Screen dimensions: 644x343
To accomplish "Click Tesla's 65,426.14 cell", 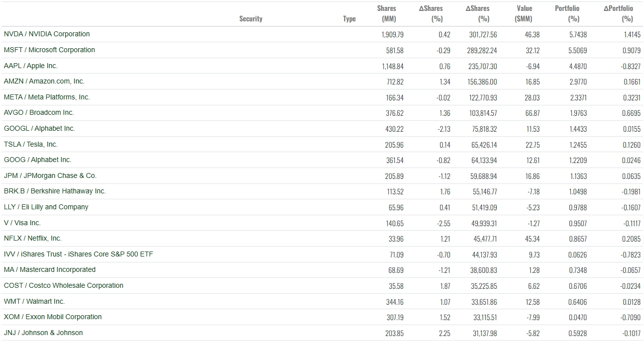I will click(484, 145).
